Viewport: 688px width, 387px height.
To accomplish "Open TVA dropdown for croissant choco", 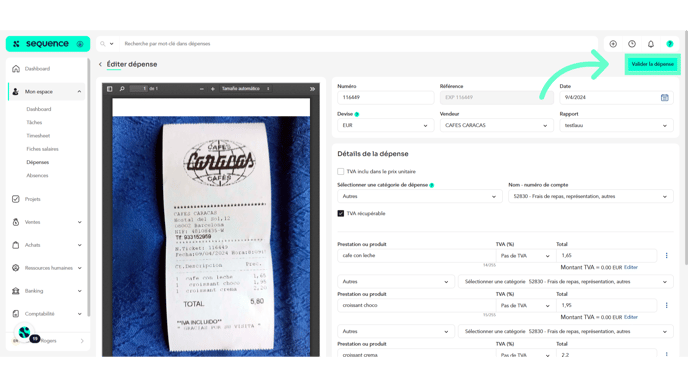I will tap(526, 306).
